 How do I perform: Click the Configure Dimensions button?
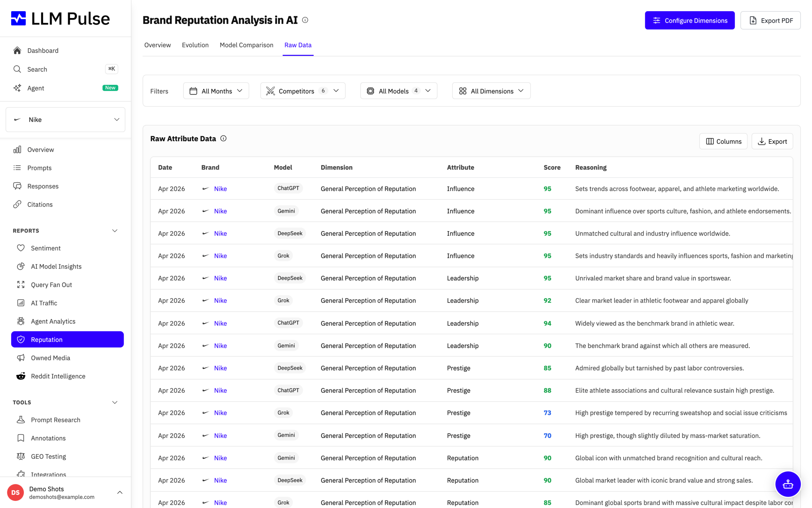[690, 21]
